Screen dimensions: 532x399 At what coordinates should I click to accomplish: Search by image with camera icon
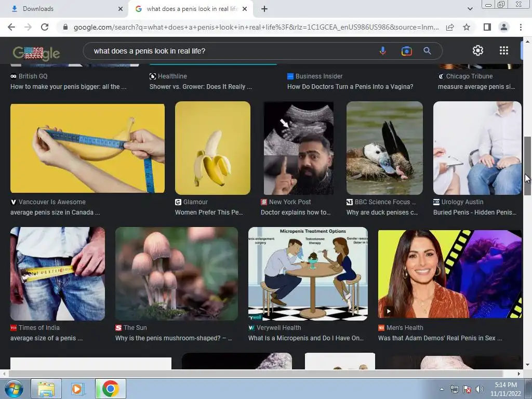pyautogui.click(x=406, y=51)
